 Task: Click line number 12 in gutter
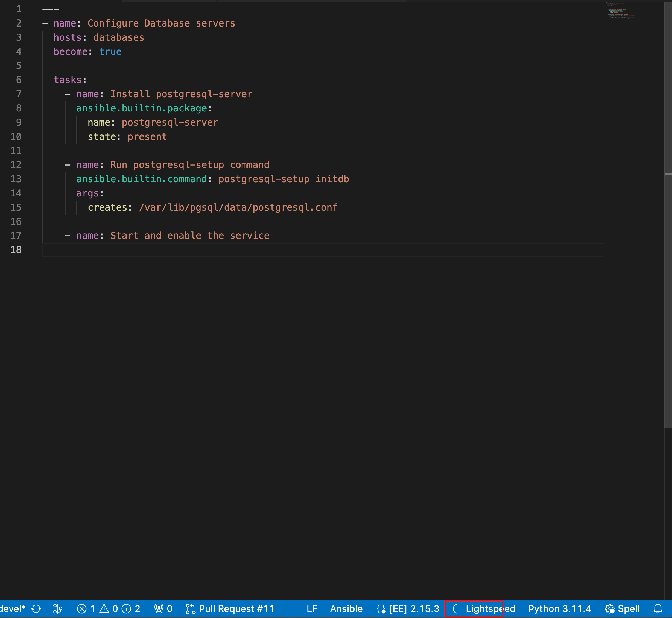pos(16,165)
